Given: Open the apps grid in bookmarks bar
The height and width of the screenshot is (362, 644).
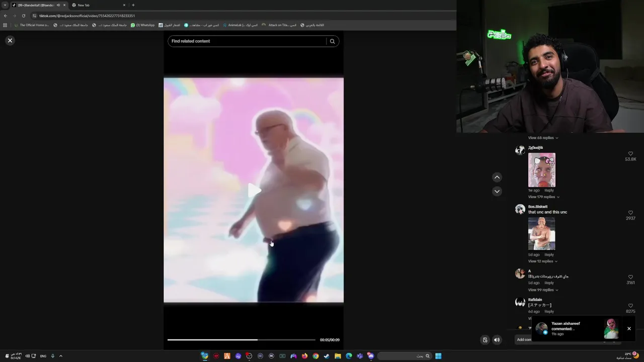Looking at the screenshot, I should point(5,25).
